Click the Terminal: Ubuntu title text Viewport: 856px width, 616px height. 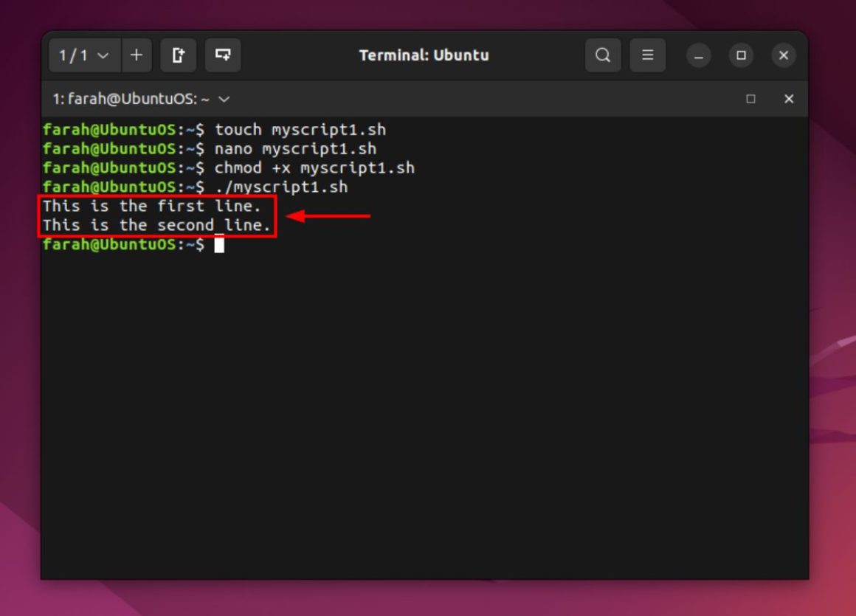424,55
